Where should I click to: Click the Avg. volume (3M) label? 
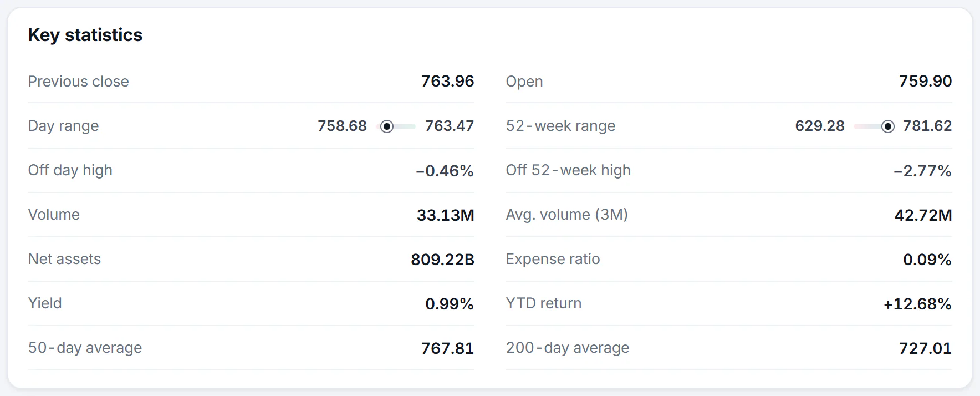(x=567, y=215)
